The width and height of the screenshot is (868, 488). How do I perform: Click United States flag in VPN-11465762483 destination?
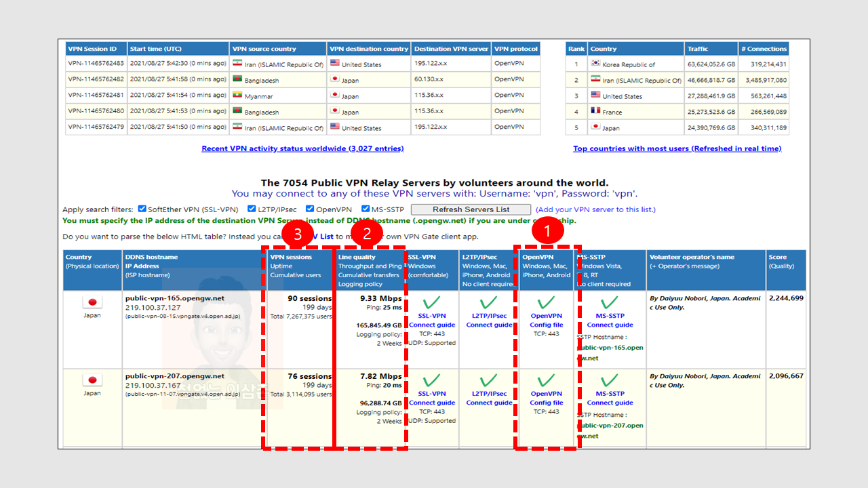[335, 63]
